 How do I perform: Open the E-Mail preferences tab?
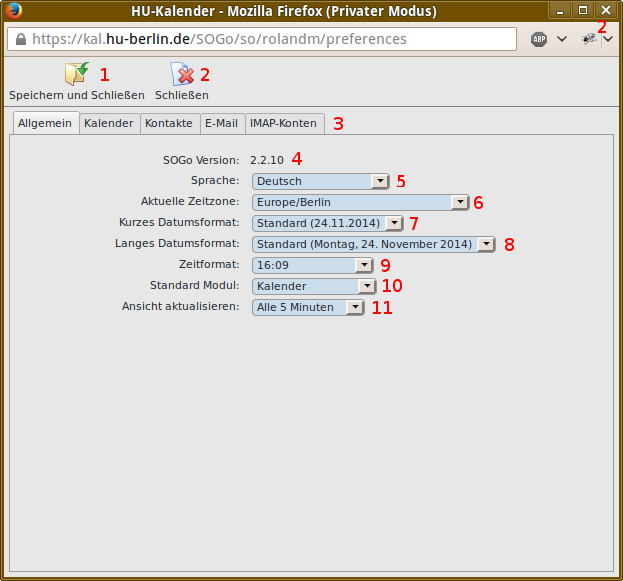(x=221, y=123)
